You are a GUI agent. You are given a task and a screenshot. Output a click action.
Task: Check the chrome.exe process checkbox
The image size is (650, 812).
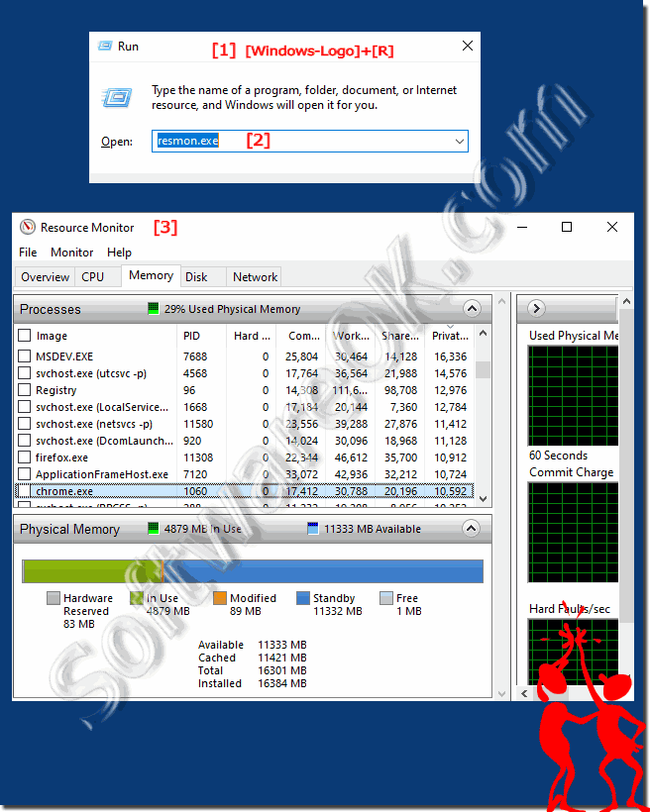pos(25,491)
